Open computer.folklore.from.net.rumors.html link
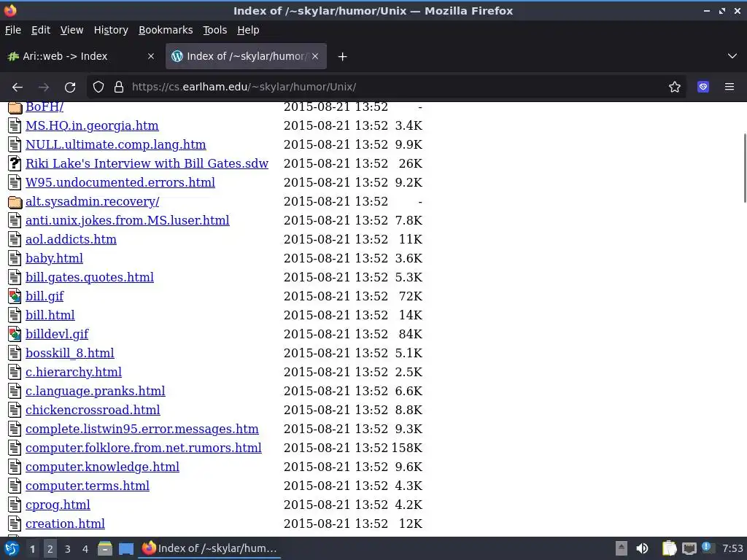The height and width of the screenshot is (560, 747). pos(144,448)
